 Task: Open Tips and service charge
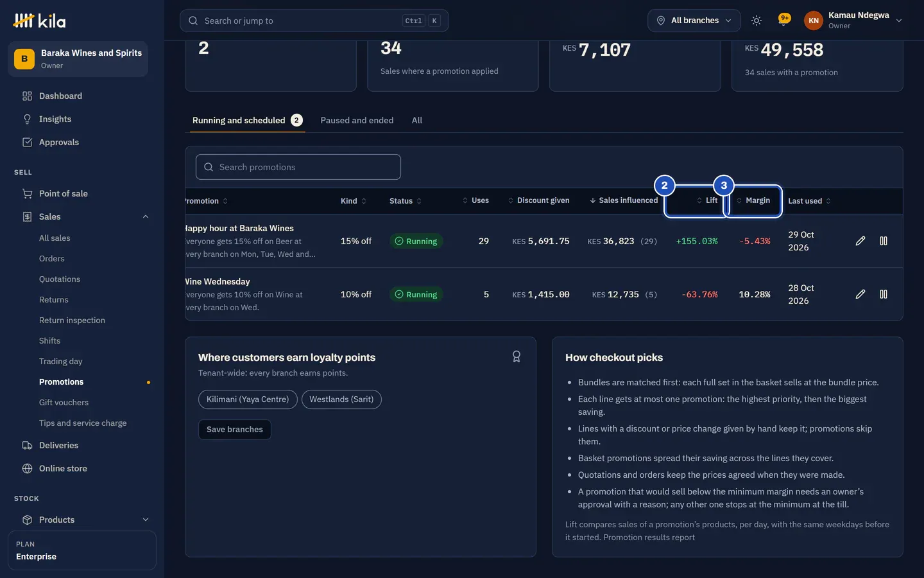[x=83, y=423]
